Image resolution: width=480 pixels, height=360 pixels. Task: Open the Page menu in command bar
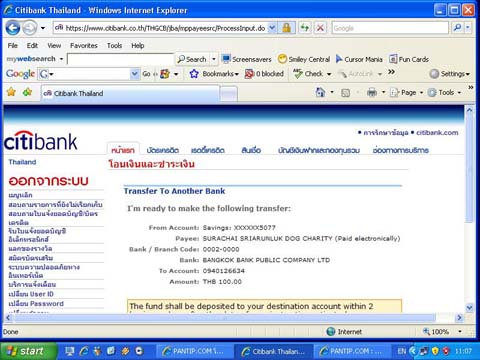coord(406,92)
